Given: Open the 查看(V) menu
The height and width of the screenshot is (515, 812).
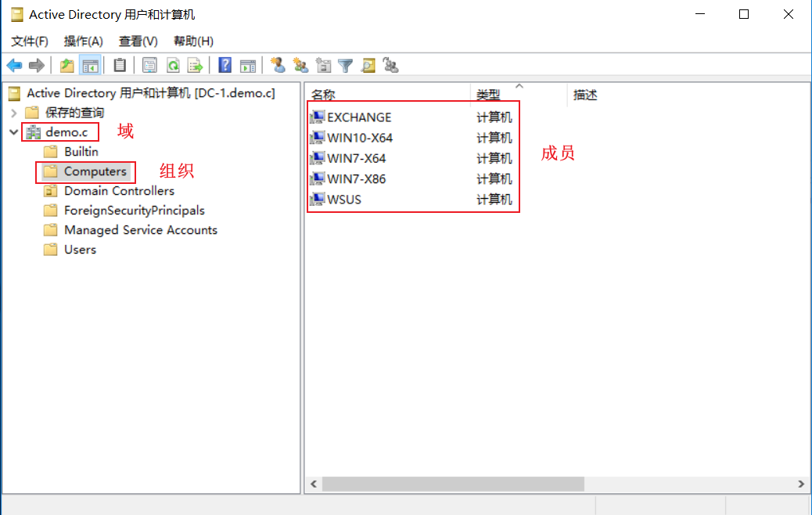Looking at the screenshot, I should click(138, 41).
